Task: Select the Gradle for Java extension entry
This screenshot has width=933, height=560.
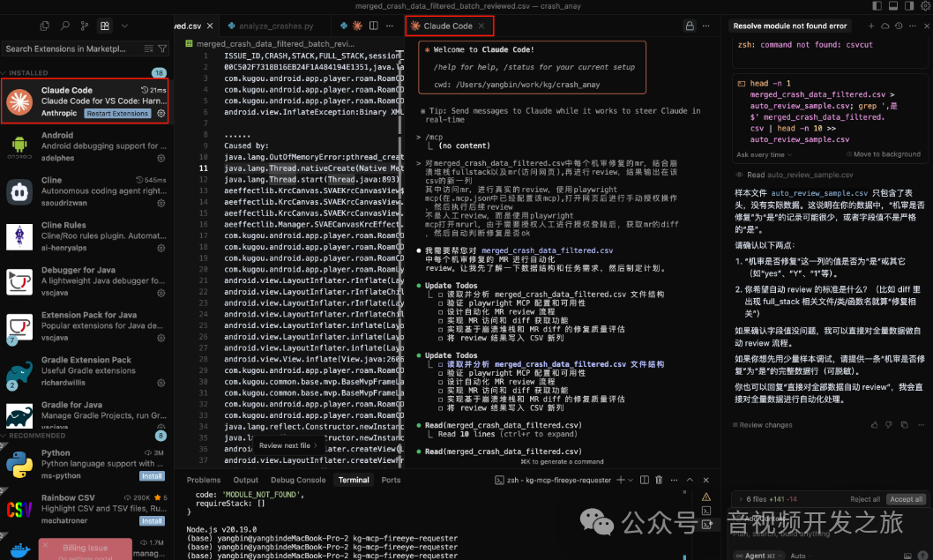Action: (86, 414)
